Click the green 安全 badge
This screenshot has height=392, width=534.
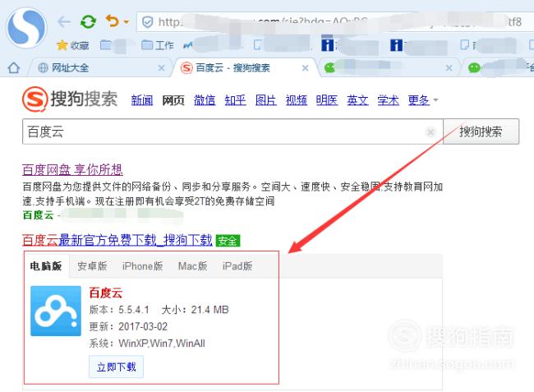228,241
